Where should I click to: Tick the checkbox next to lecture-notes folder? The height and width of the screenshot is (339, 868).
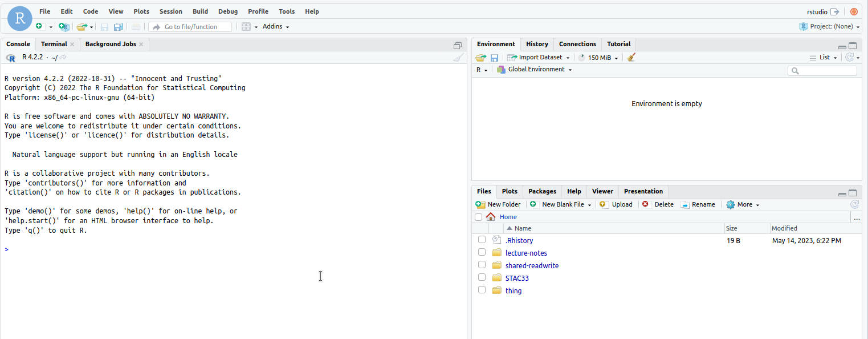(x=482, y=252)
